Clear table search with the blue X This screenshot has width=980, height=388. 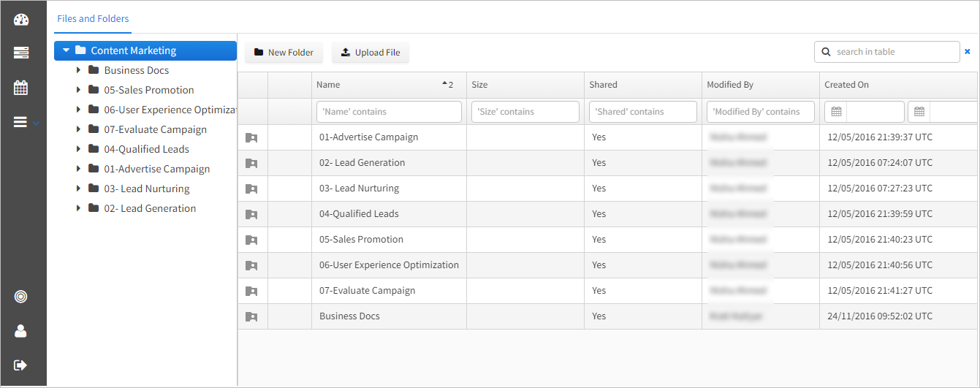(x=968, y=52)
